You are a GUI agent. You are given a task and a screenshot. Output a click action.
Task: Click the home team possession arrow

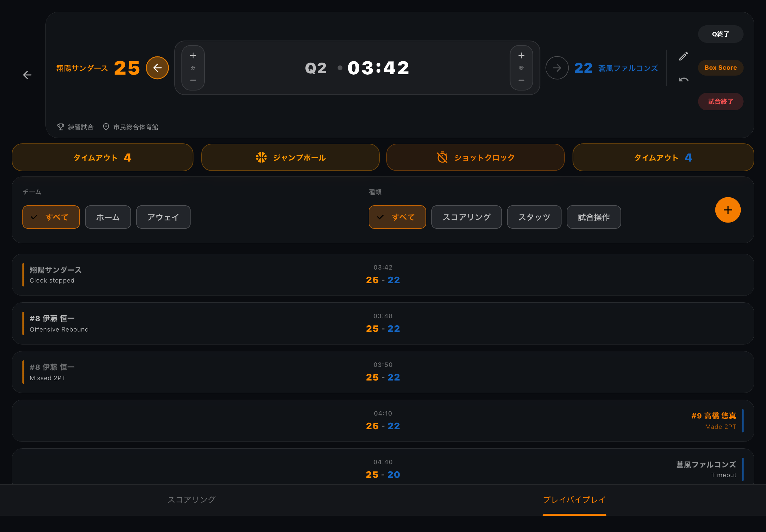pos(157,68)
